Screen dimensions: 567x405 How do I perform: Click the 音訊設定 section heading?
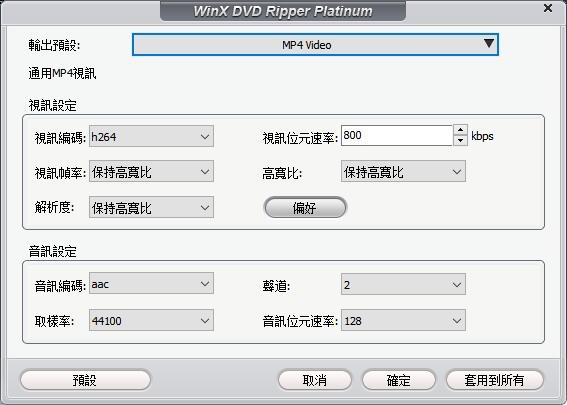(52, 251)
